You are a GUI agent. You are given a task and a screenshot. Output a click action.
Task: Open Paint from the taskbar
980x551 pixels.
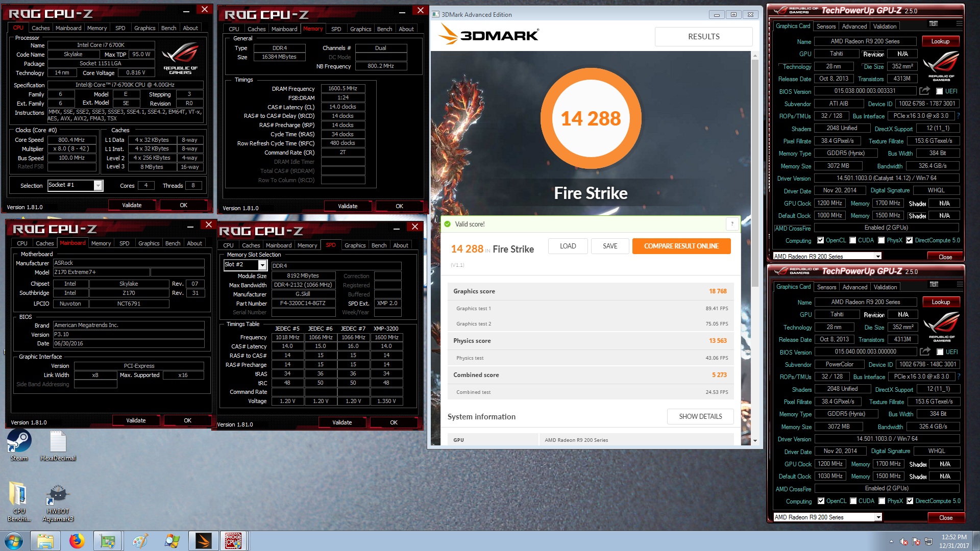[140, 541]
